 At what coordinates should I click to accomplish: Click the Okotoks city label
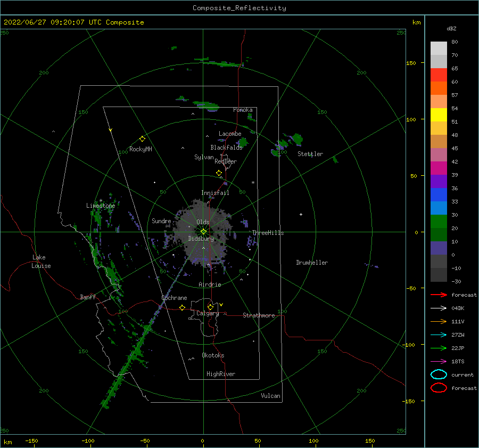pyautogui.click(x=213, y=355)
